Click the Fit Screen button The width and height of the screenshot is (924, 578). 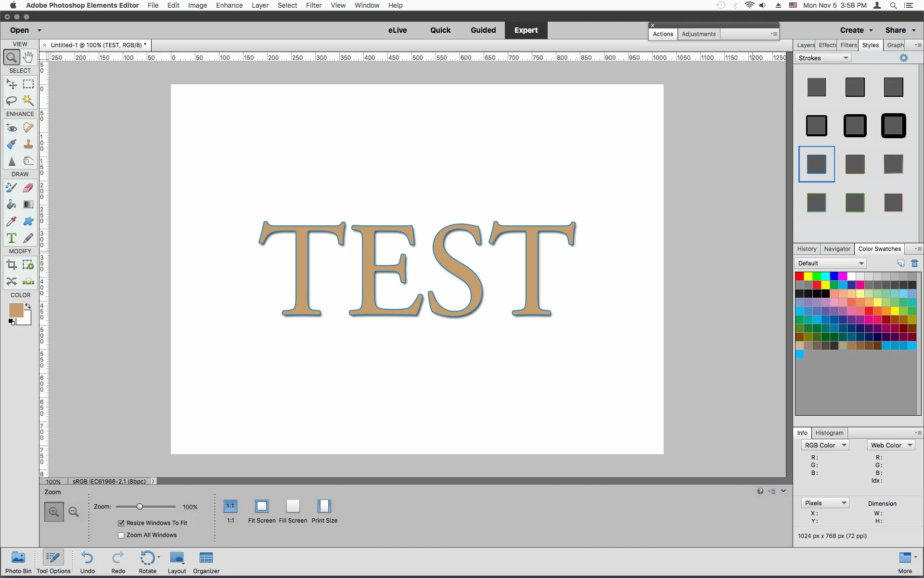tap(262, 511)
